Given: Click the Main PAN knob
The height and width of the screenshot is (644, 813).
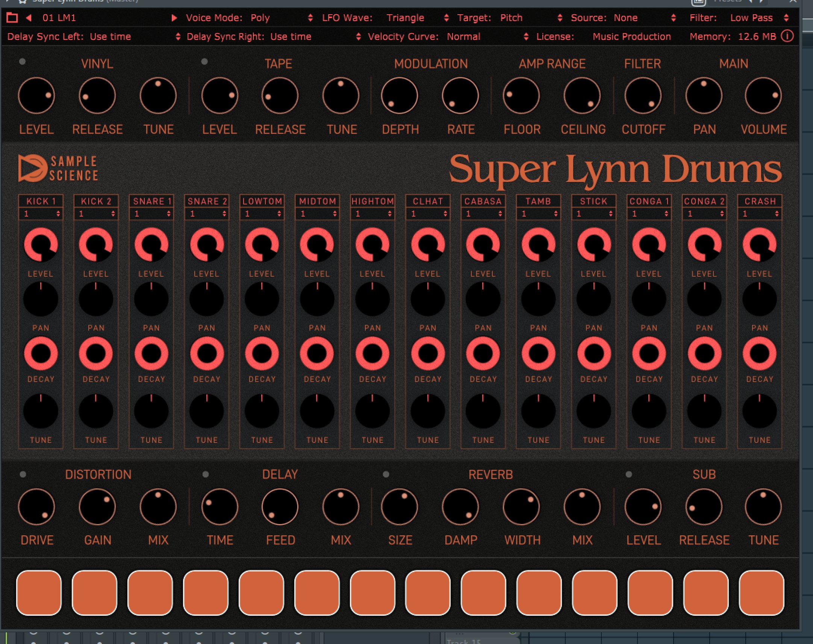Looking at the screenshot, I should tap(704, 96).
